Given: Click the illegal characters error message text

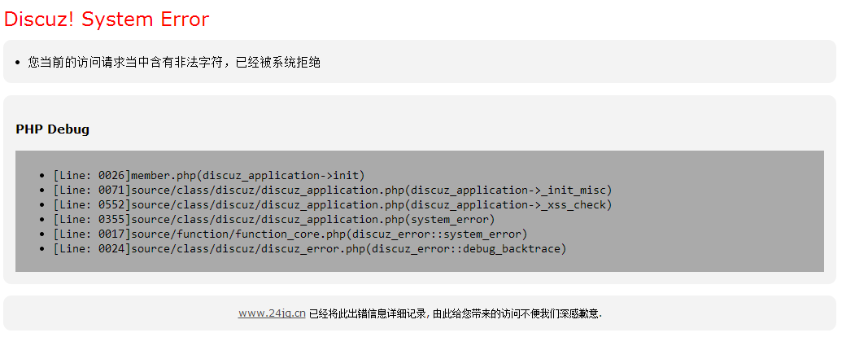Looking at the screenshot, I should tap(174, 62).
